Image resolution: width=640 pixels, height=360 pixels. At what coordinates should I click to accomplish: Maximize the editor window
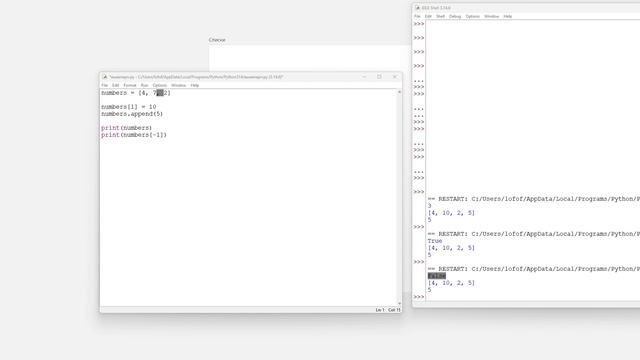[x=379, y=77]
